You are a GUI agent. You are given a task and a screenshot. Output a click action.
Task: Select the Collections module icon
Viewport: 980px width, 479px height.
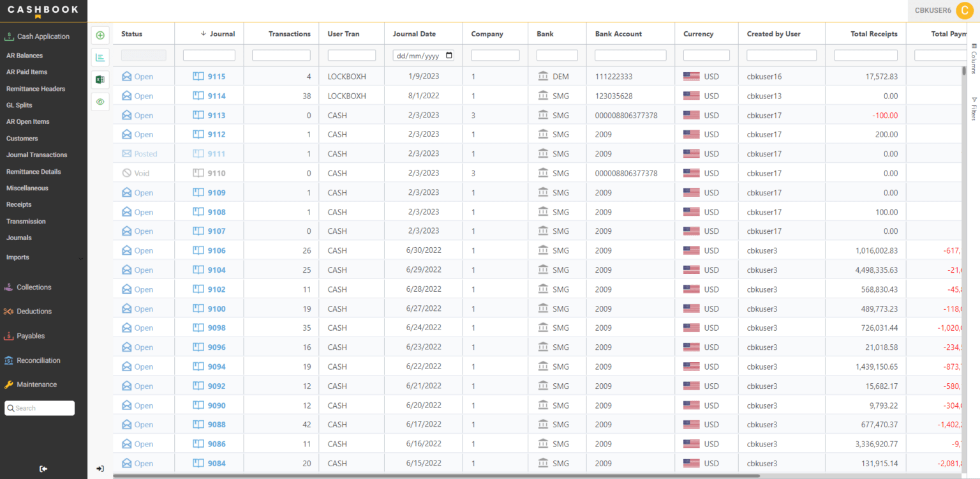(10, 287)
